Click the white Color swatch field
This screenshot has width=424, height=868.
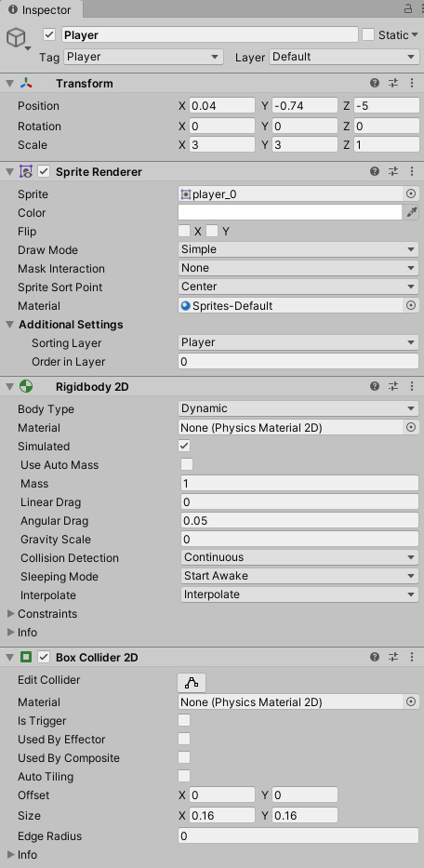click(x=290, y=212)
